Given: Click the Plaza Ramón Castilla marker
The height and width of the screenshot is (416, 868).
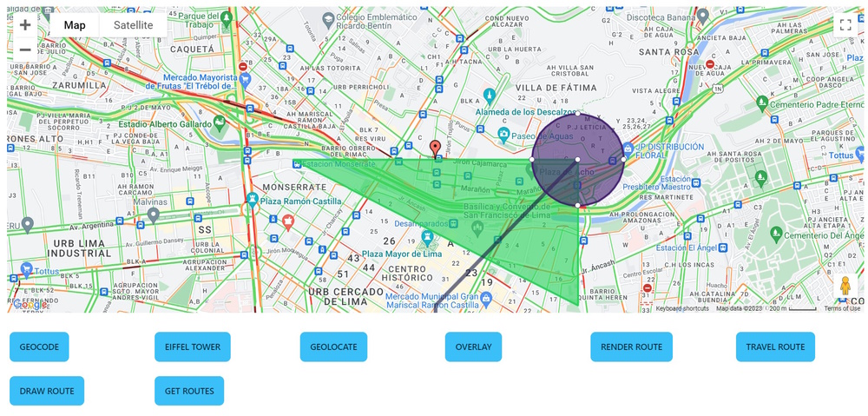Looking at the screenshot, I should point(253,200).
